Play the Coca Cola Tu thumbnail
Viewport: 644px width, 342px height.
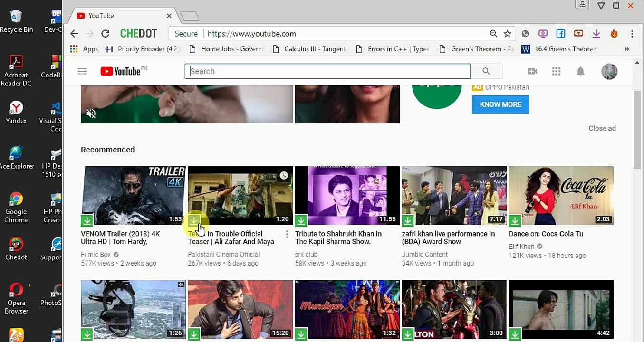pyautogui.click(x=561, y=196)
